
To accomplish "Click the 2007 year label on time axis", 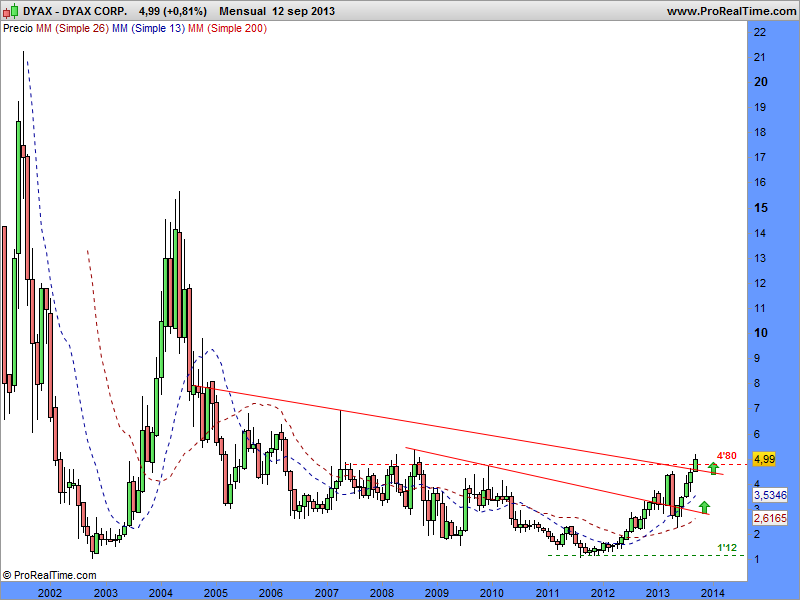I will 327,593.
